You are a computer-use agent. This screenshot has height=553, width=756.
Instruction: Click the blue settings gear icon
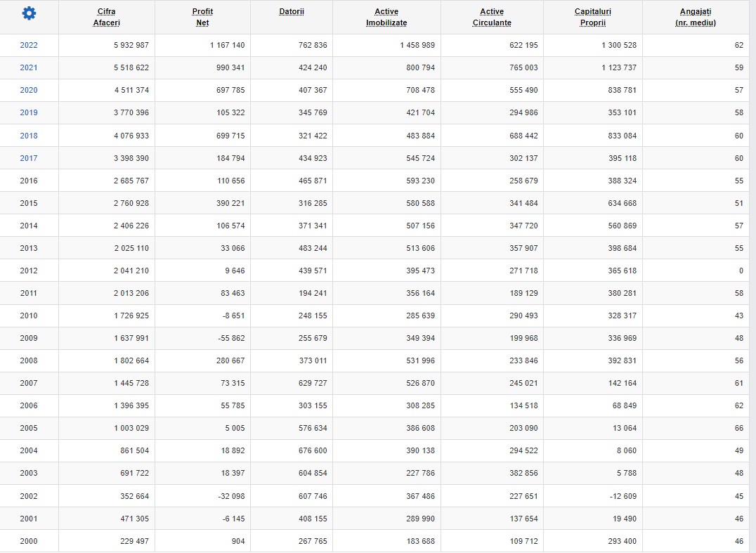[x=29, y=13]
